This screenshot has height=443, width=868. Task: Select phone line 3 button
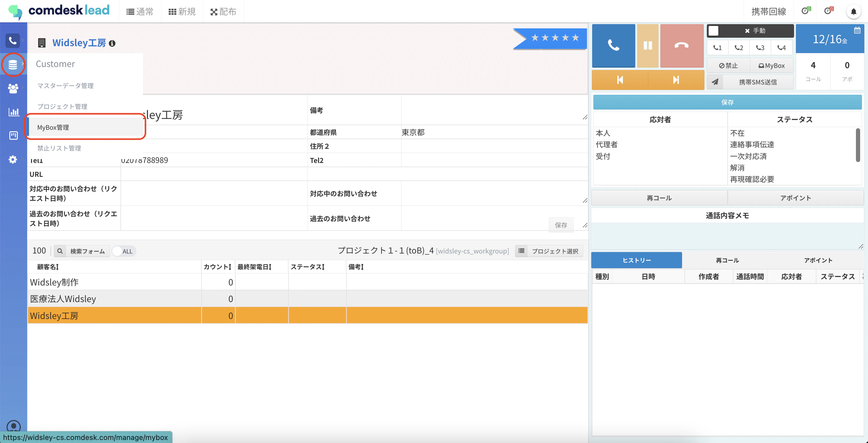click(760, 48)
